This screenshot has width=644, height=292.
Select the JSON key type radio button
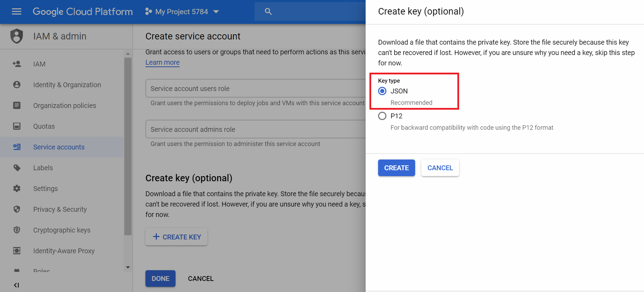(382, 91)
